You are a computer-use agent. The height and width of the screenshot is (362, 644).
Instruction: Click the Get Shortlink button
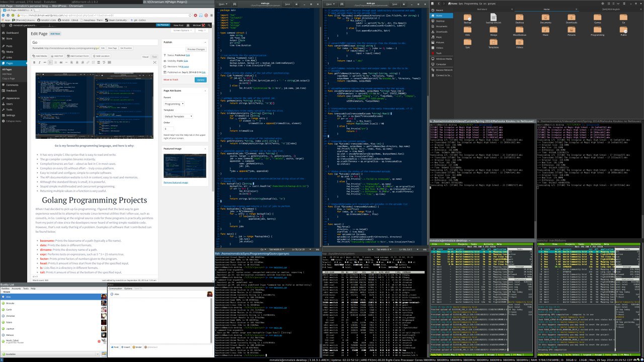click(x=126, y=48)
